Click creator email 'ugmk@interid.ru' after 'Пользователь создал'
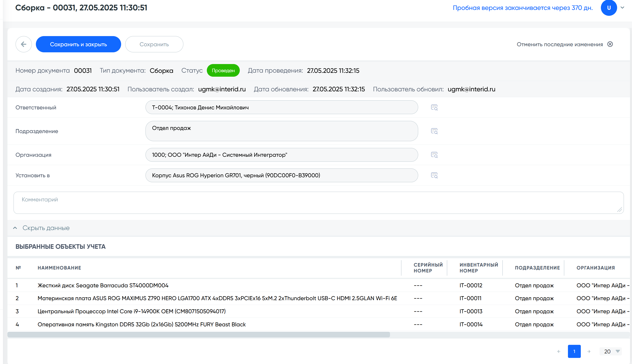The height and width of the screenshot is (364, 632). (222, 89)
